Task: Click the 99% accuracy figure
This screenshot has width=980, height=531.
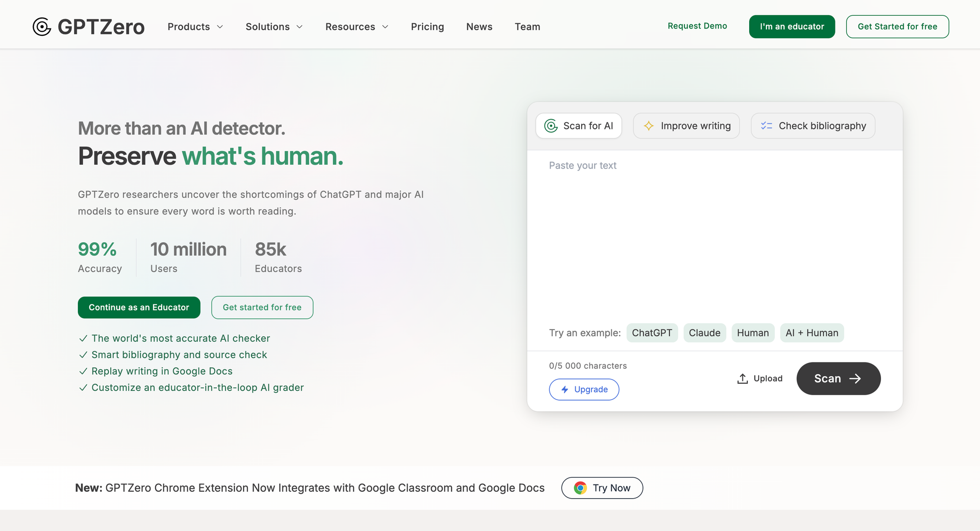Action: pyautogui.click(x=97, y=249)
